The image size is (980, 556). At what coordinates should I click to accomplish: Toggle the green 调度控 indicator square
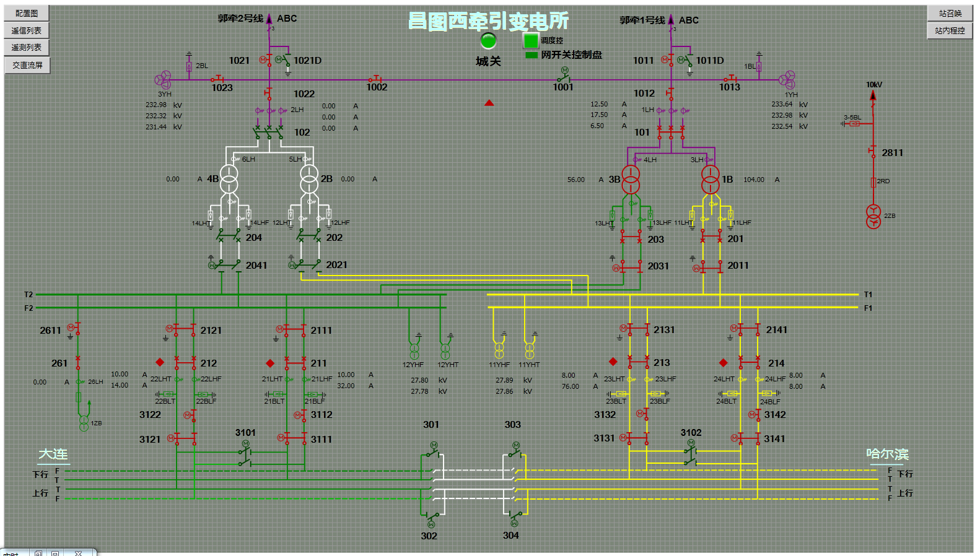(x=531, y=41)
